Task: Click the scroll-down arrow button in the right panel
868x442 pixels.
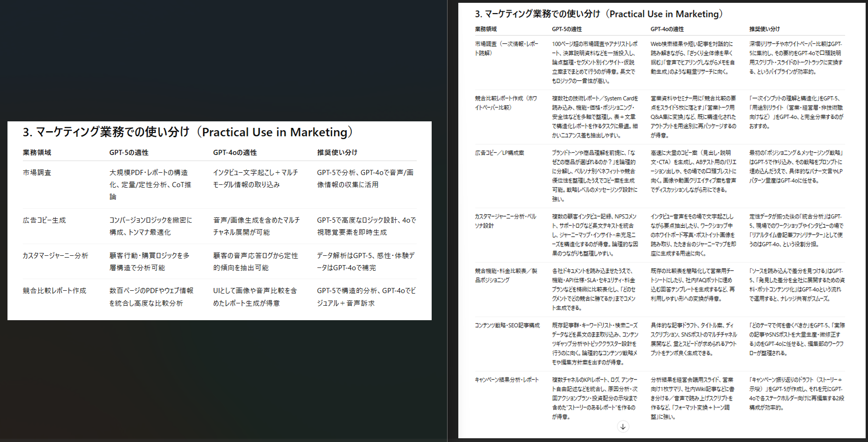Action: [x=623, y=427]
